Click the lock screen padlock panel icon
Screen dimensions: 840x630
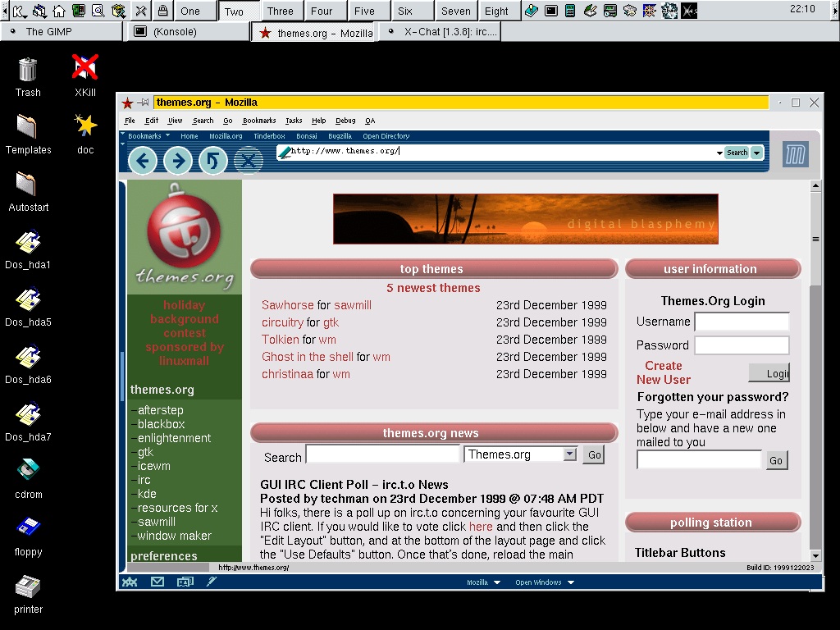[163, 10]
